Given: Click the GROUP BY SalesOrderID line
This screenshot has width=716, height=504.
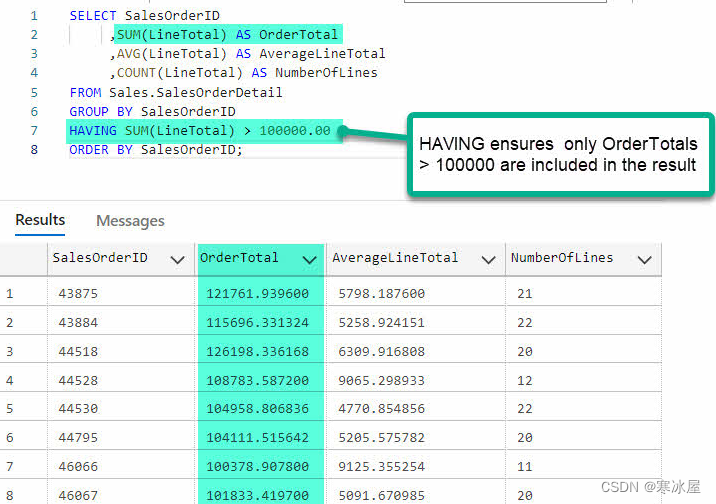Looking at the screenshot, I should pyautogui.click(x=153, y=112).
